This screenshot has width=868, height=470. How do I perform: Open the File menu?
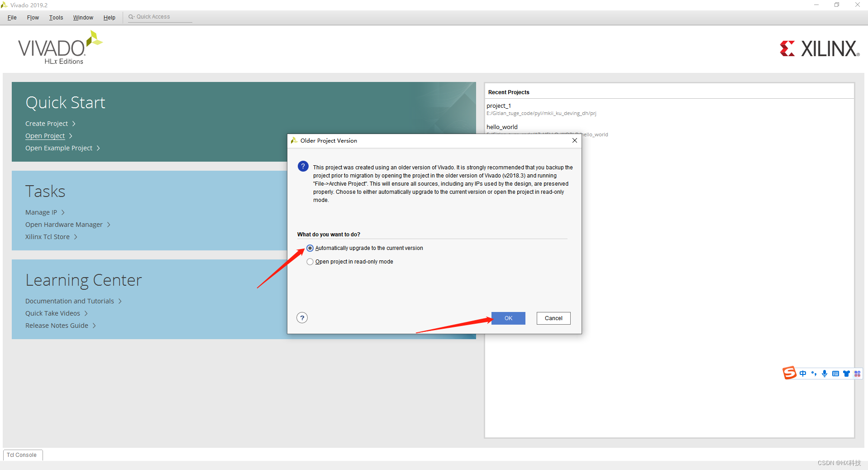click(x=12, y=18)
